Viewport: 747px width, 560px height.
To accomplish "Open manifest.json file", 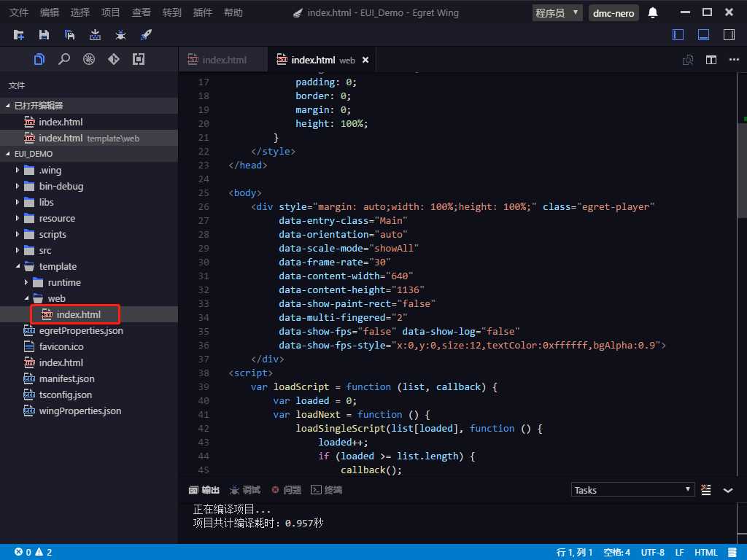I will coord(89,378).
